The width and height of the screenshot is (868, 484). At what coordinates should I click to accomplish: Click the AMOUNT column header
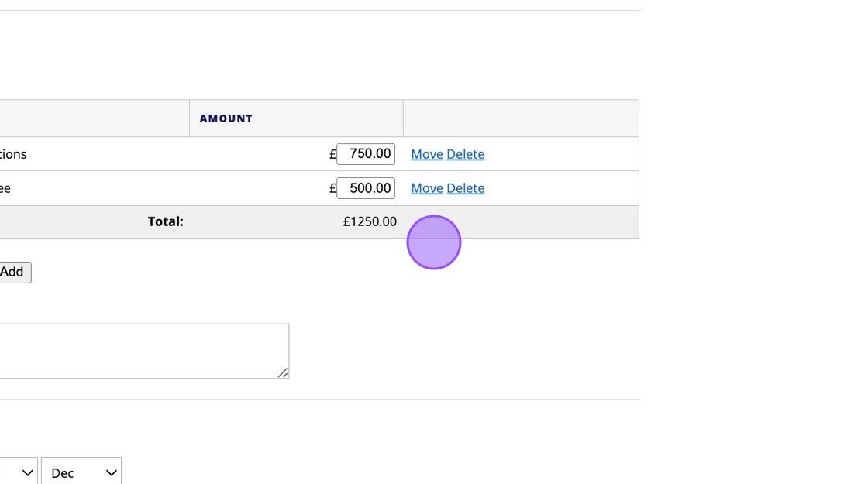(x=226, y=118)
